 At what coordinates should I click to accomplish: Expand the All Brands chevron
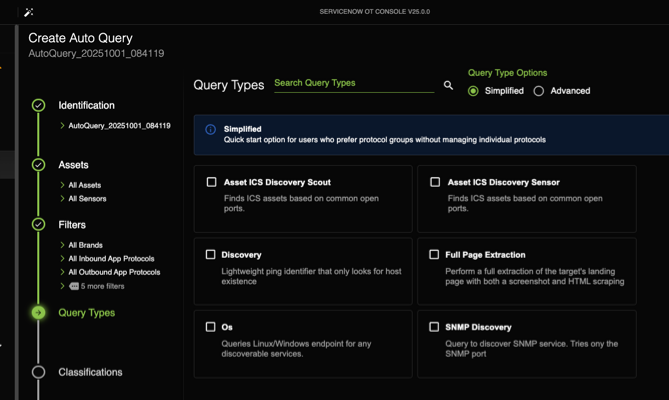coord(62,245)
